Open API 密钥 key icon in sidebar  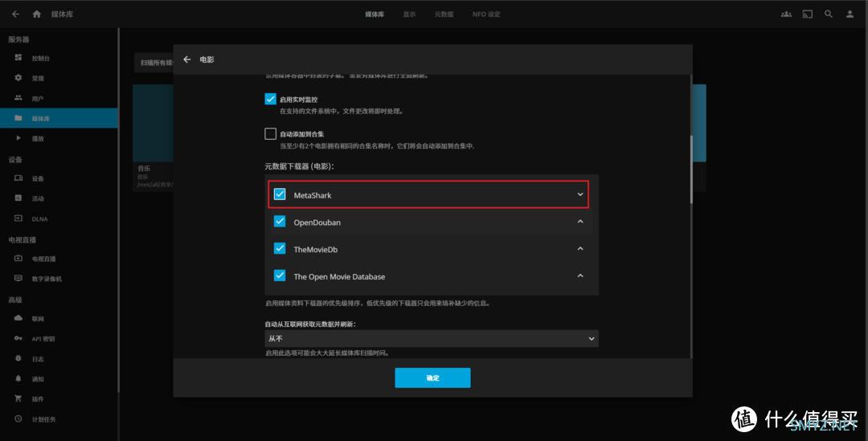pyautogui.click(x=18, y=338)
